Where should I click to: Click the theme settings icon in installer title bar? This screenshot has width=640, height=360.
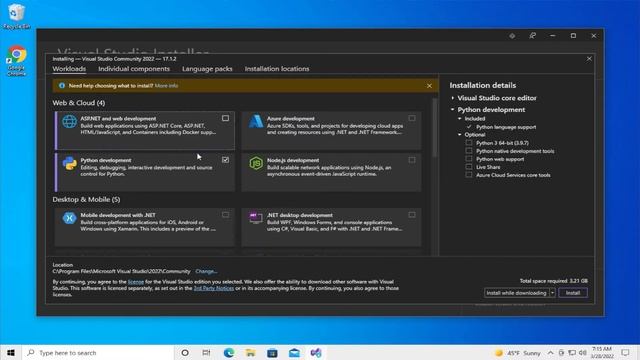(x=512, y=36)
